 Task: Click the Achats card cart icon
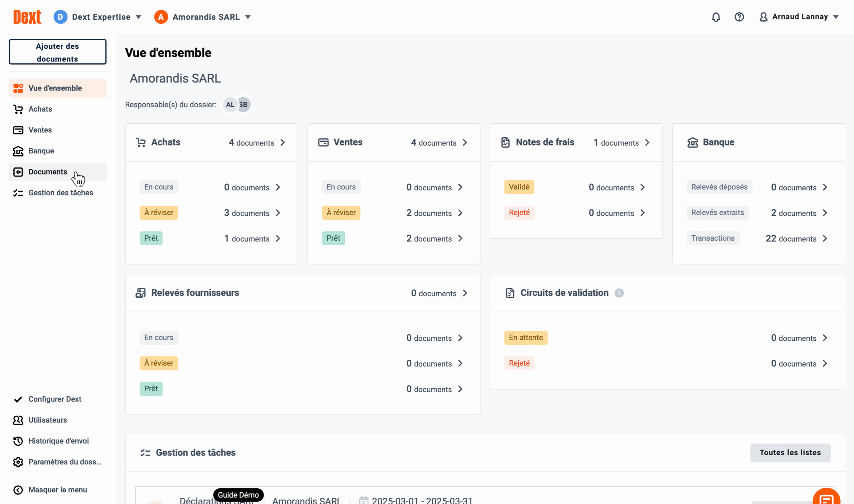coord(141,142)
